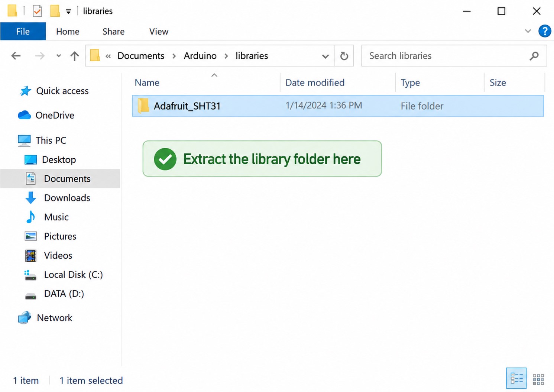Go up one folder level
554x392 pixels.
[x=75, y=56]
